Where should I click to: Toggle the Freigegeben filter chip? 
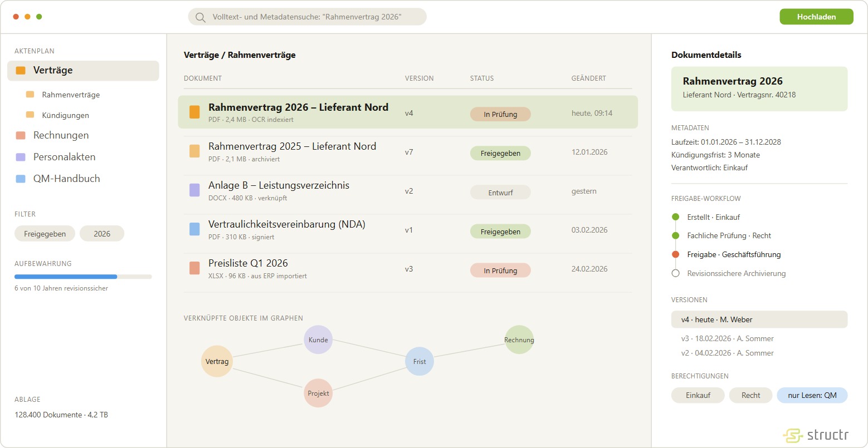coord(45,234)
